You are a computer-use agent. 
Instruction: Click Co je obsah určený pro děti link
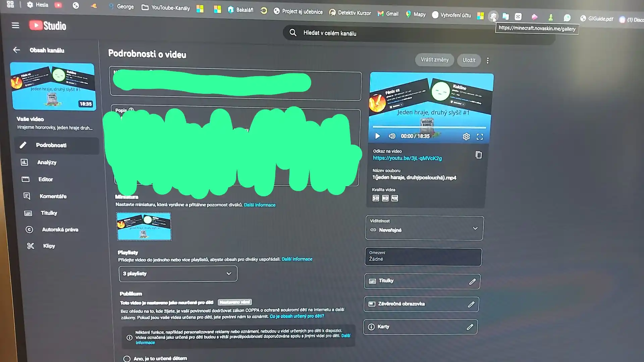click(297, 316)
